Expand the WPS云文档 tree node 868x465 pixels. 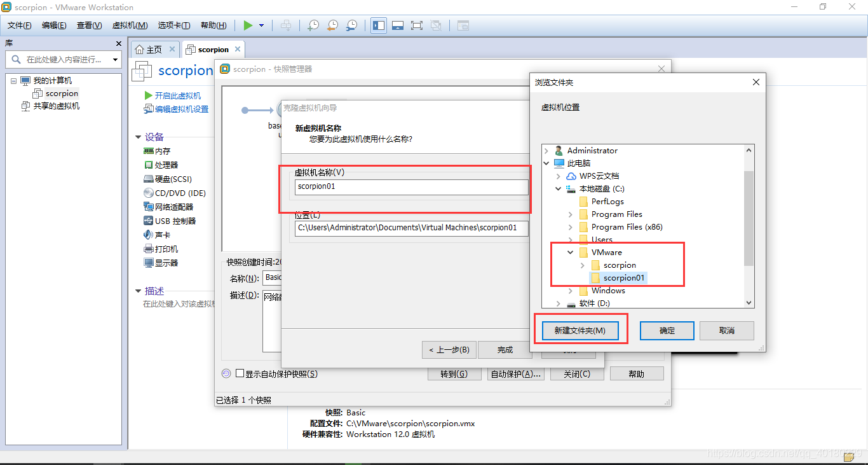559,176
